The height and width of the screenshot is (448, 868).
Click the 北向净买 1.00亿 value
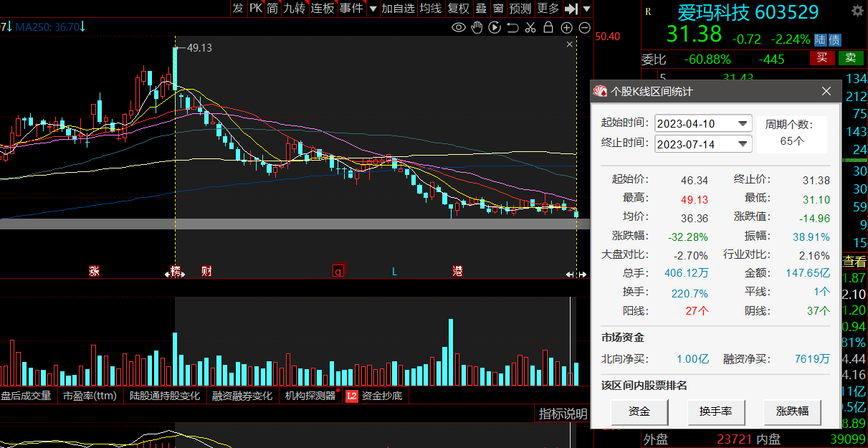coord(692,358)
